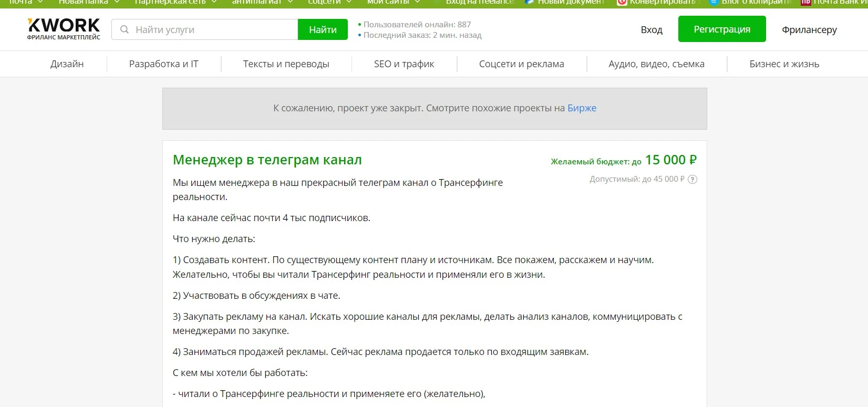Viewport: 868px width, 407px height.
Task: Click 'На канале сейчас почти 4 тыс подписчиков' line
Action: (272, 218)
